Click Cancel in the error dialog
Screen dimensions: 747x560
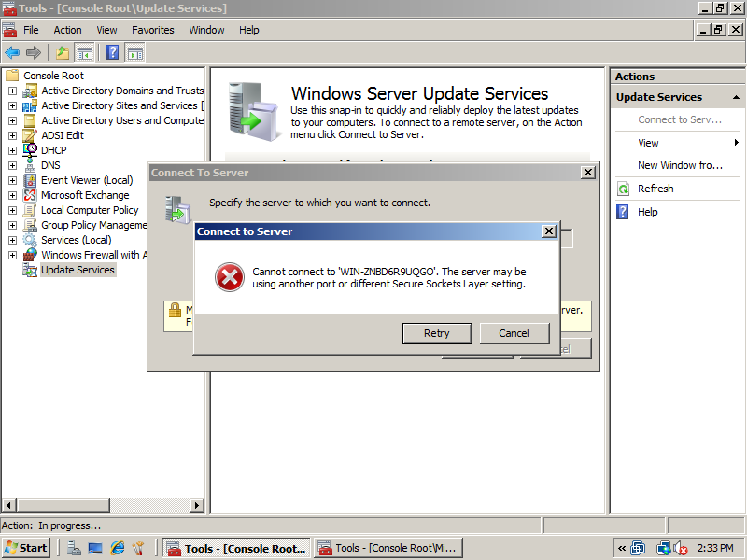point(514,333)
